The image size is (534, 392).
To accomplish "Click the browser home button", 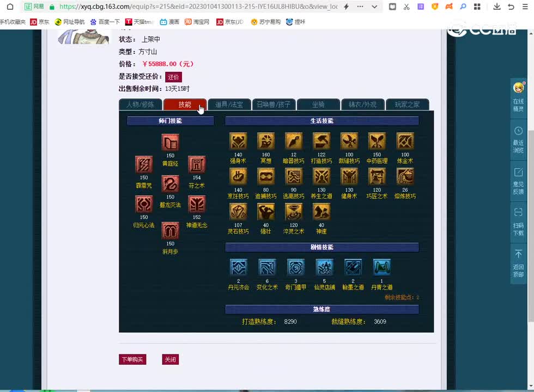I will [x=10, y=7].
